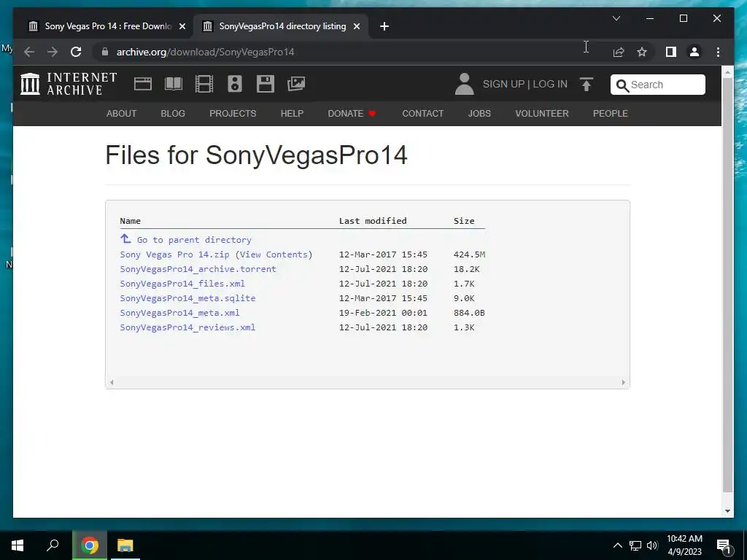Viewport: 747px width, 560px height.
Task: Open the Web (Wayback) icon in Archive navbar
Action: pos(142,84)
